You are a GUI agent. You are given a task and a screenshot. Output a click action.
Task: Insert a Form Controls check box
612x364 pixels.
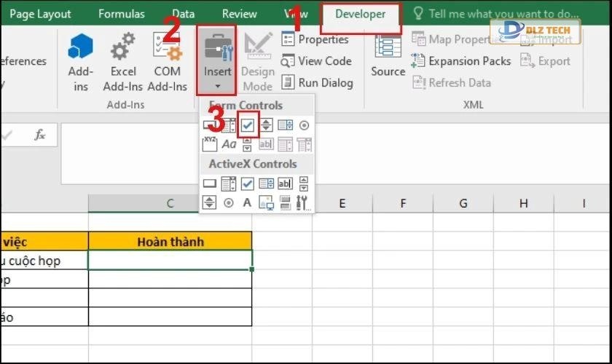click(x=248, y=125)
